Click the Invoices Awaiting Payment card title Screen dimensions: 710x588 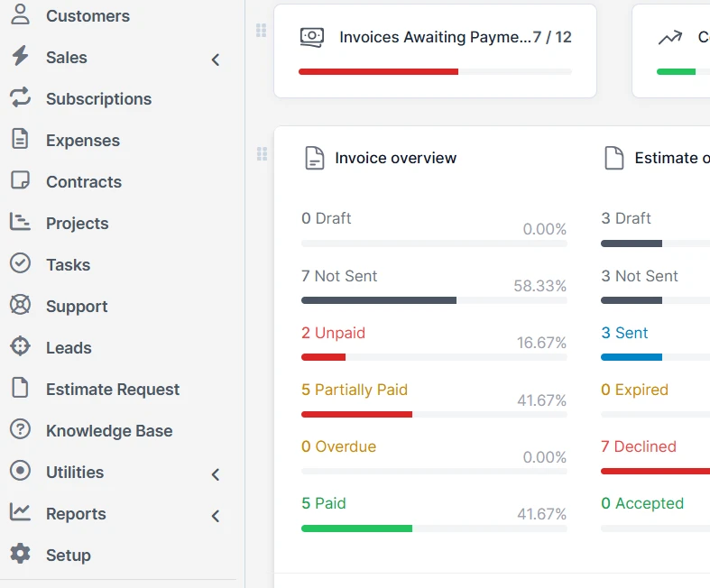pos(436,37)
